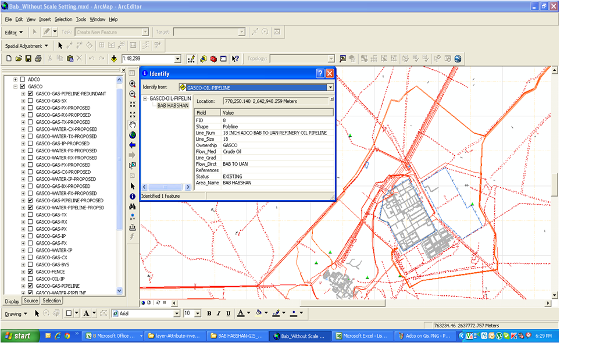Click the Add Data button
This screenshot has height=364, width=596.
point(113,59)
